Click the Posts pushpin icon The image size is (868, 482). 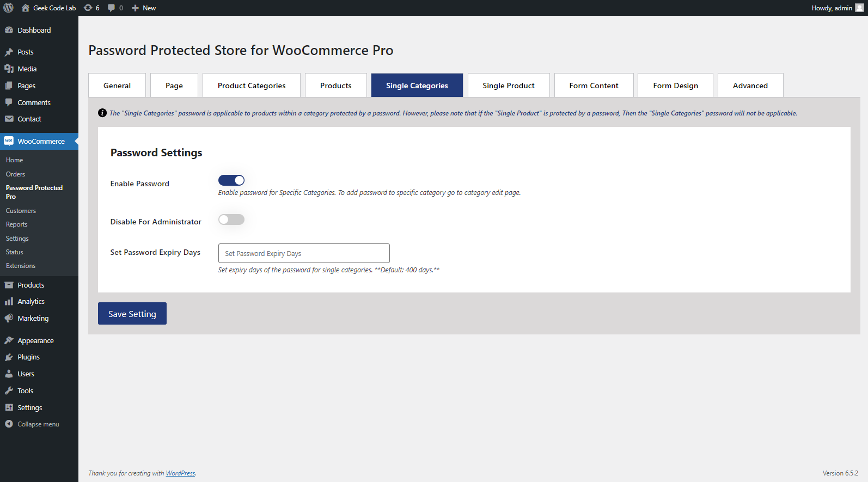(9, 52)
